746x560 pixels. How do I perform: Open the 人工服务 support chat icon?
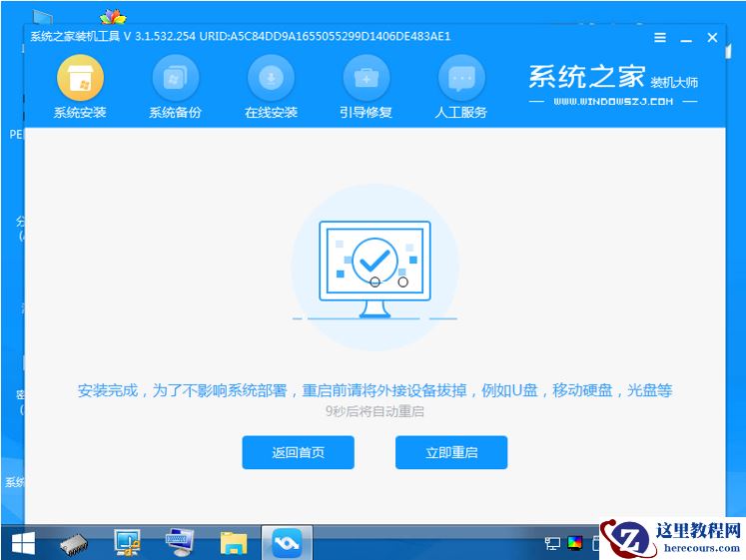[461, 78]
